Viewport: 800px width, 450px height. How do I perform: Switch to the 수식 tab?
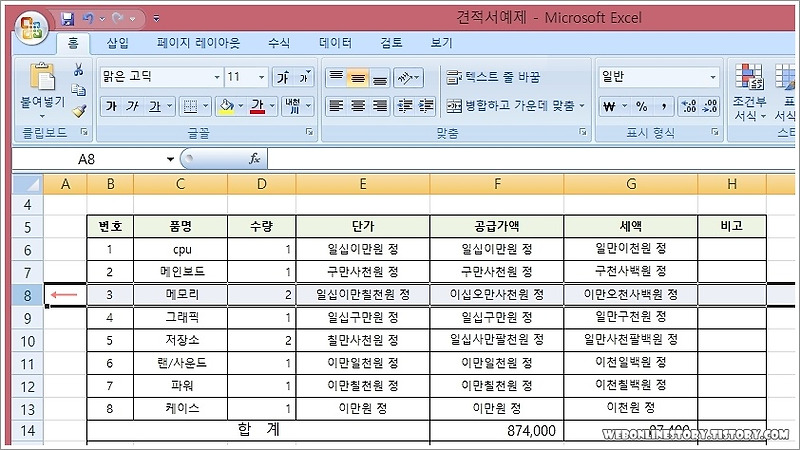click(279, 43)
